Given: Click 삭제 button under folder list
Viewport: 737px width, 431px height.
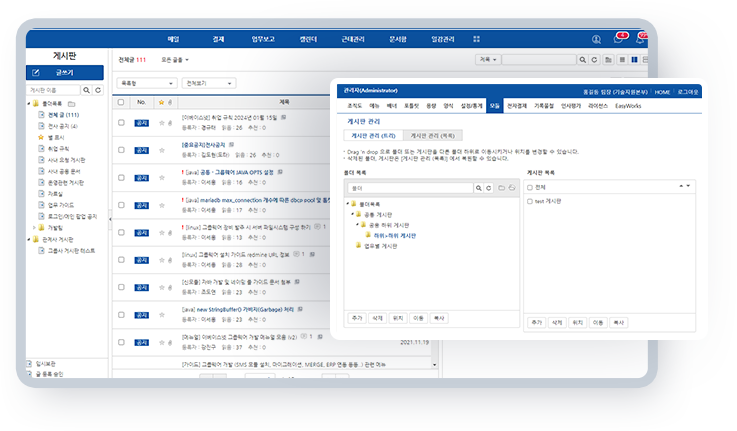Looking at the screenshot, I should [x=377, y=318].
